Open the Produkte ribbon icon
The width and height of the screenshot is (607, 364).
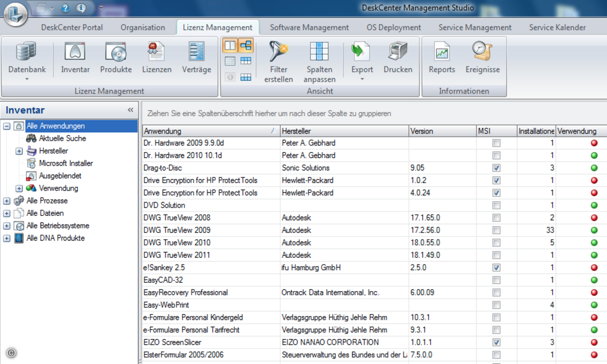pyautogui.click(x=116, y=52)
